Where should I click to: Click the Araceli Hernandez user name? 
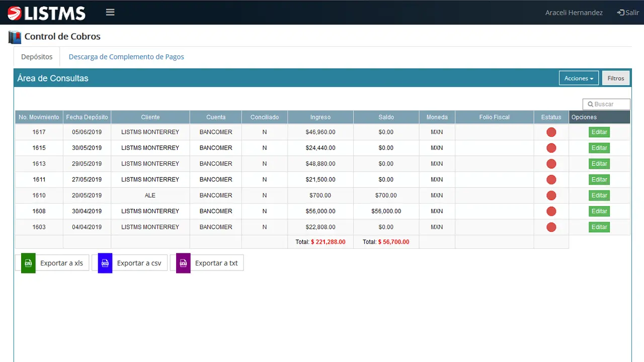[x=574, y=13]
